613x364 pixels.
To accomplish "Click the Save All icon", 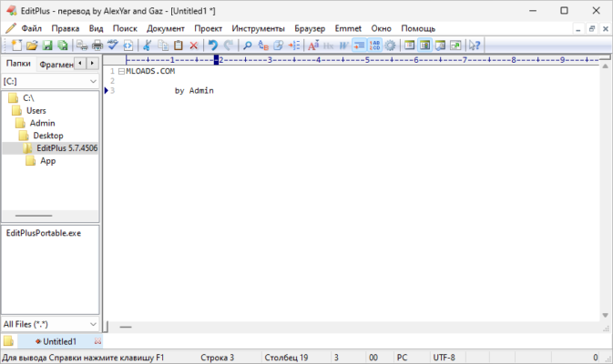I will pos(63,45).
